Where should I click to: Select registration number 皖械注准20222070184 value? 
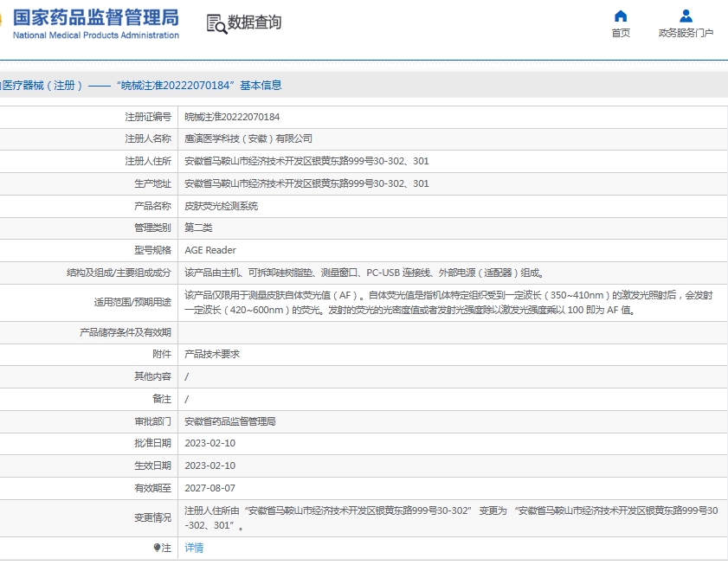(x=232, y=117)
